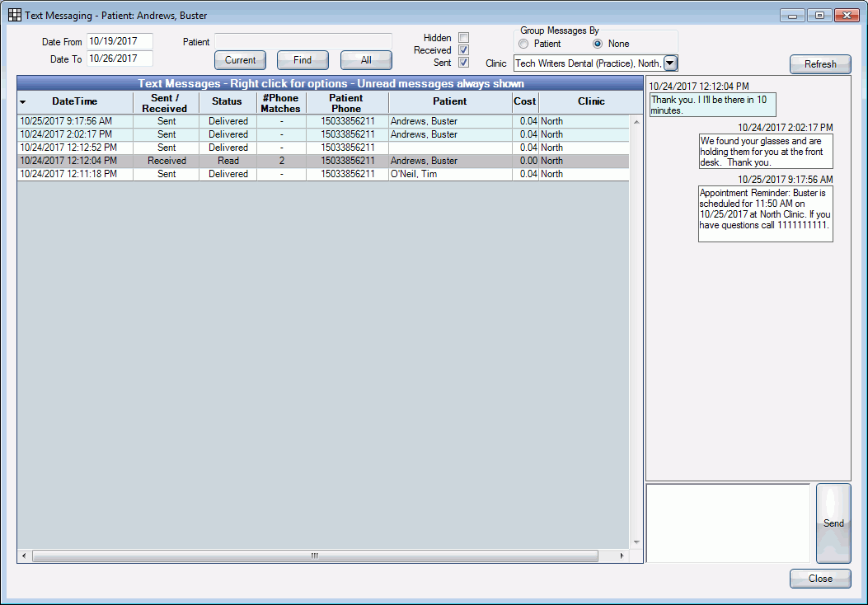Select Group Messages By Patient radio
Viewport: 868px width, 605px height.
(x=523, y=44)
